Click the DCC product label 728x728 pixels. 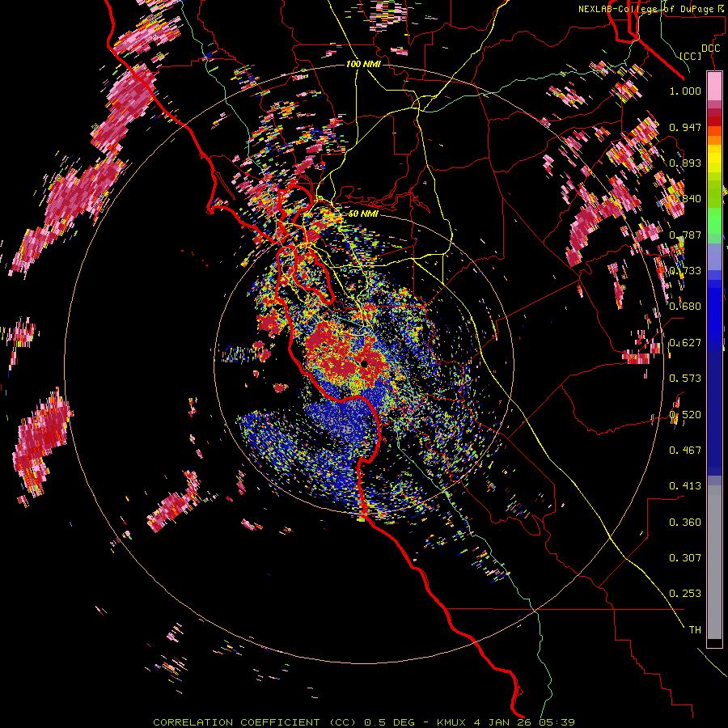[710, 49]
